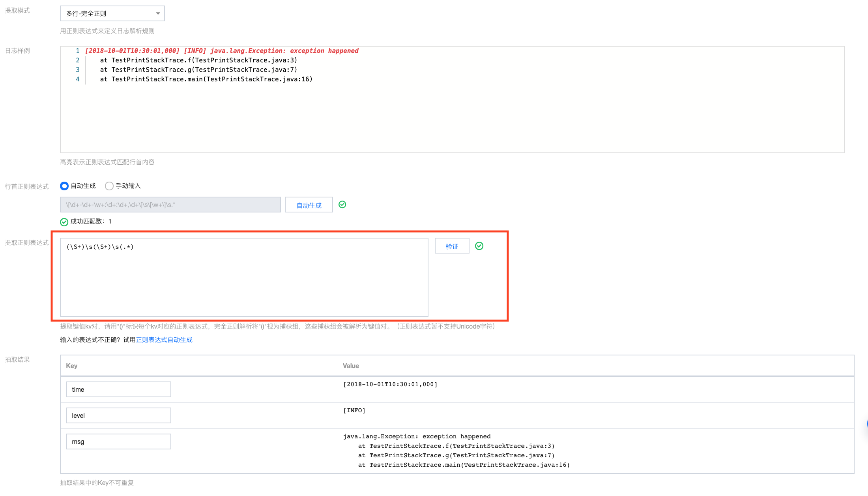Click line number 4 in the log sample gutter
Viewport: 868px width, 496px height.
coord(78,79)
